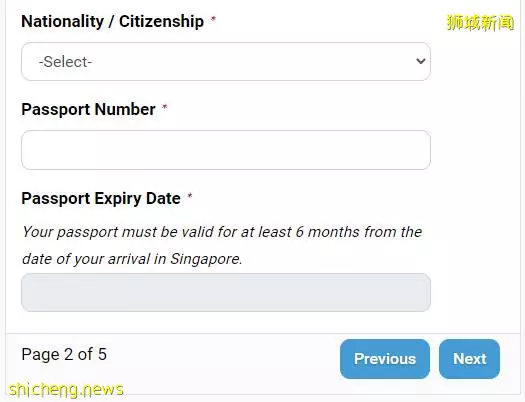Go back with the Previous button
This screenshot has width=525, height=402.
click(385, 359)
